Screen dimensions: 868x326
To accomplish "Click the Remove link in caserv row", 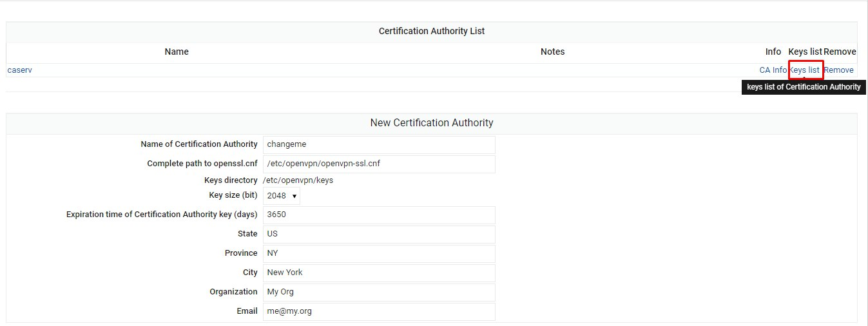I will 838,70.
